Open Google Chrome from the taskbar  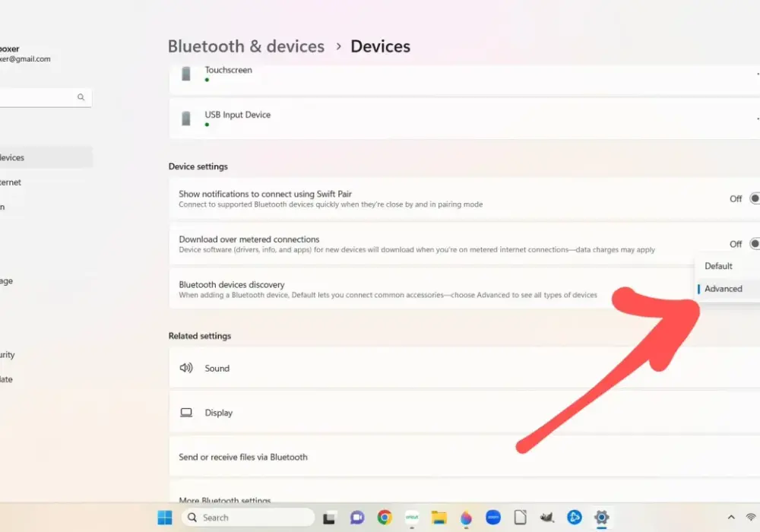385,518
